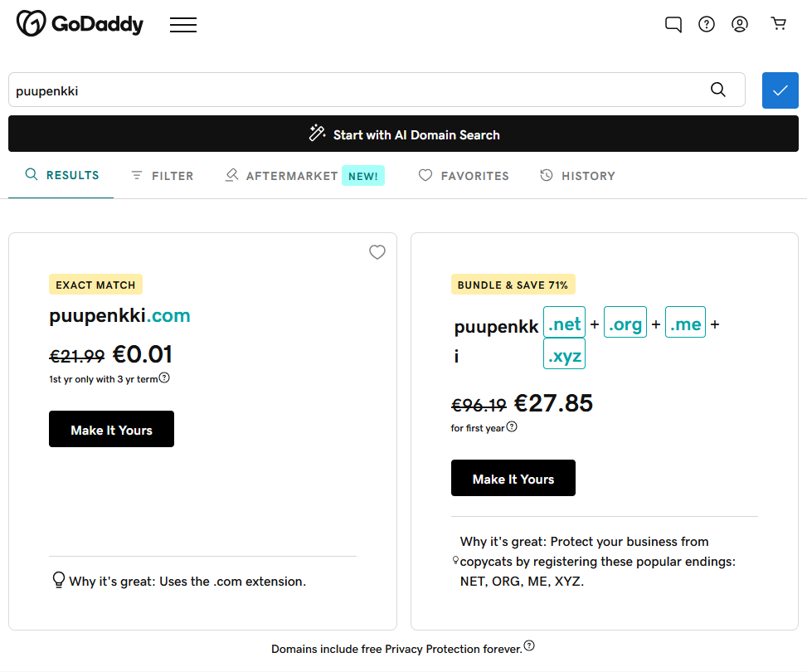Click the magnifier search icon in search box

[718, 90]
